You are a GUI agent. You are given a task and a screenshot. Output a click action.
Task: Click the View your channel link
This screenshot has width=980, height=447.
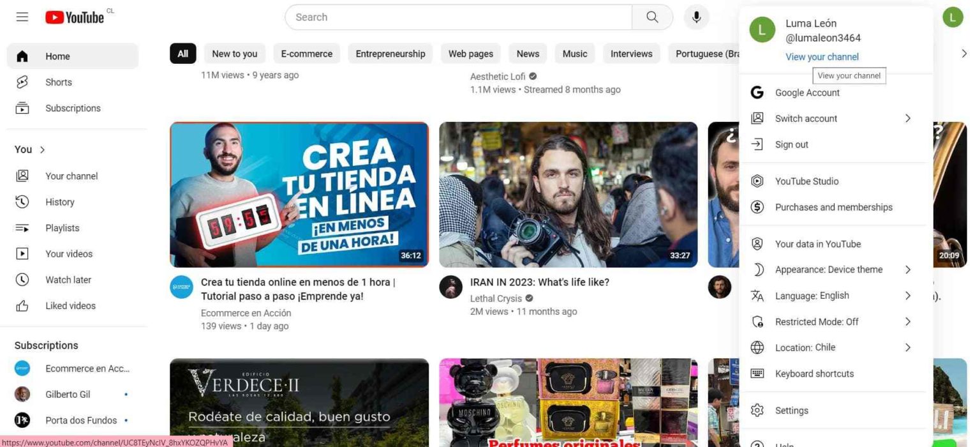pos(822,57)
